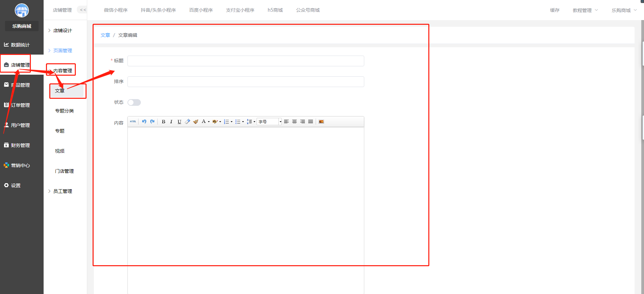Switch to the 百度小程序 tab
Image resolution: width=644 pixels, height=294 pixels.
tap(201, 10)
